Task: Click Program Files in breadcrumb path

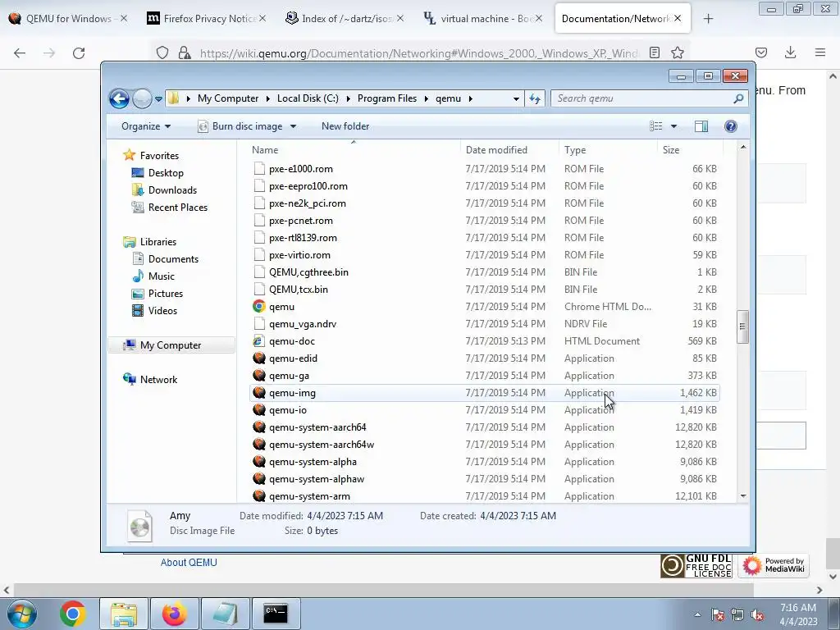Action: click(387, 98)
